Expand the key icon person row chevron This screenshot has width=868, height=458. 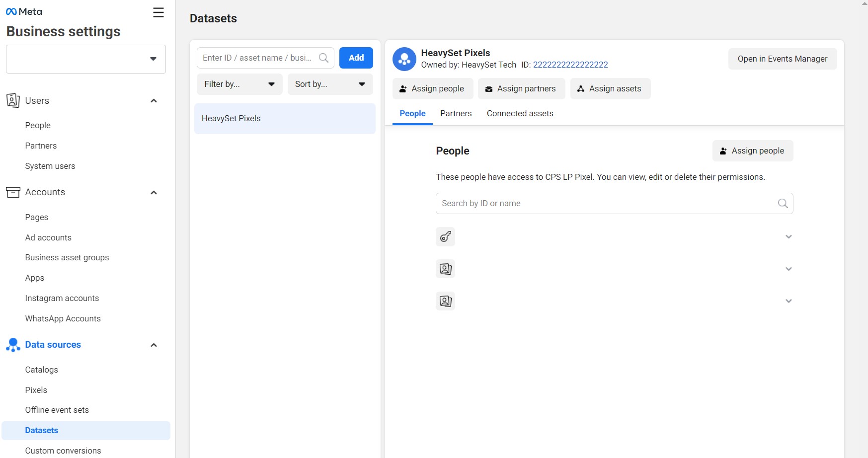pos(789,236)
